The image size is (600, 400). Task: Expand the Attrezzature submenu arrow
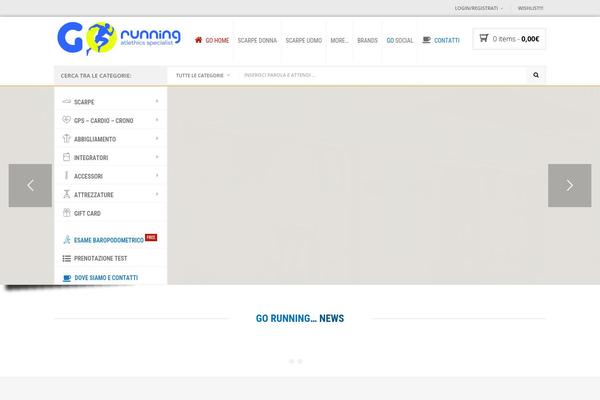(157, 194)
